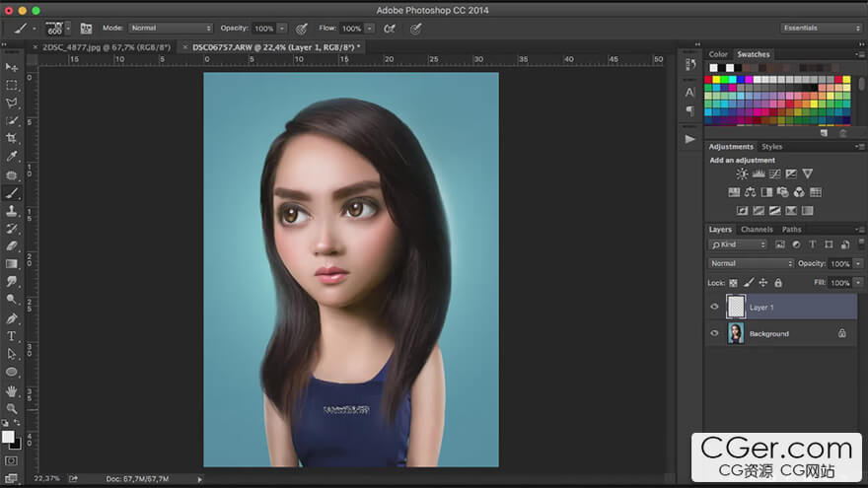Image resolution: width=868 pixels, height=488 pixels.
Task: Add a Levels adjustment
Action: coord(759,174)
